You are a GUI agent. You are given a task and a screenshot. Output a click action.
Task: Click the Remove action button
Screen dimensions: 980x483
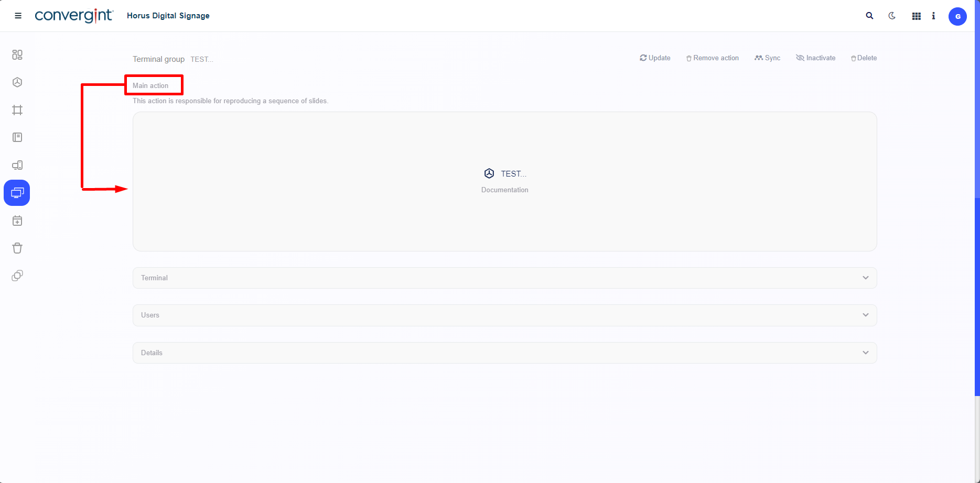coord(712,58)
